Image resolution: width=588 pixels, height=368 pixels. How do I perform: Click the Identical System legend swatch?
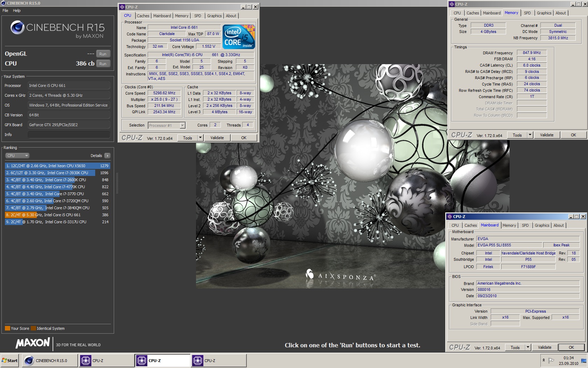tap(33, 328)
